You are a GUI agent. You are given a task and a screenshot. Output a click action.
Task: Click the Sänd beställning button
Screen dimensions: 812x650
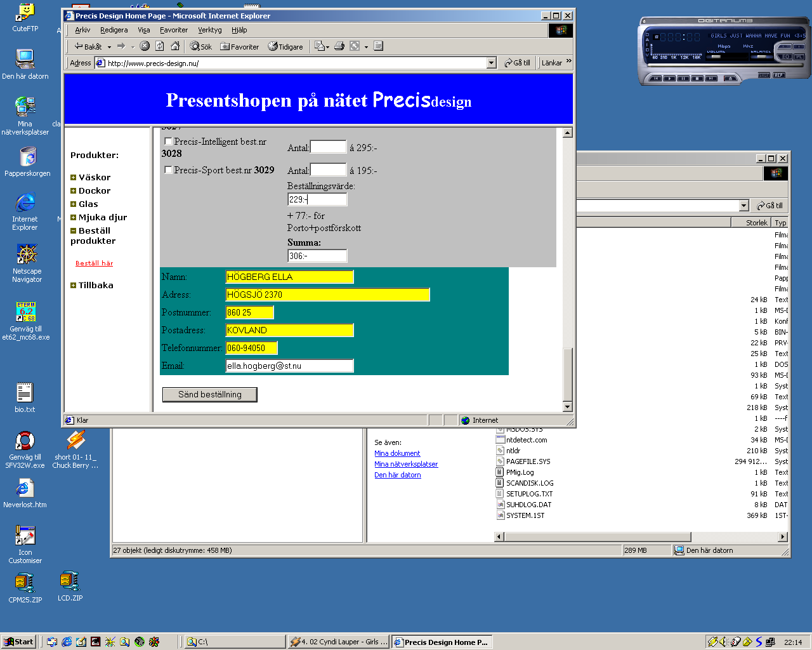click(x=209, y=395)
